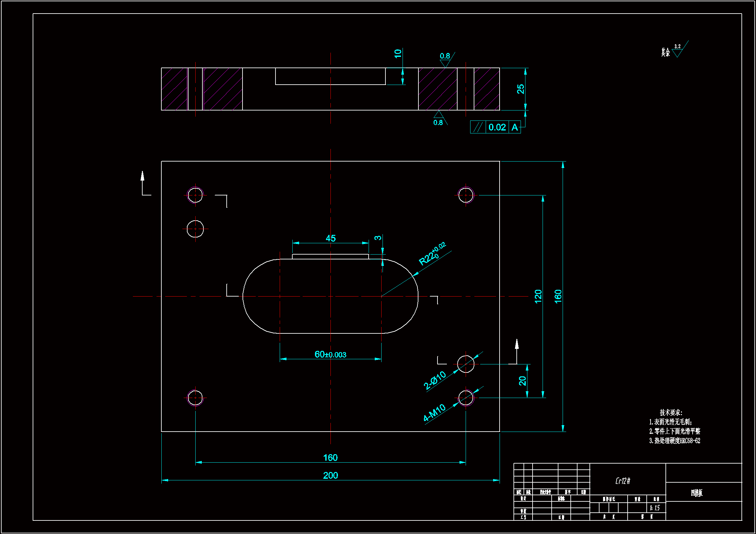The height and width of the screenshot is (534, 756).
Task: Click the 45 slot width dimension
Action: tap(330, 238)
